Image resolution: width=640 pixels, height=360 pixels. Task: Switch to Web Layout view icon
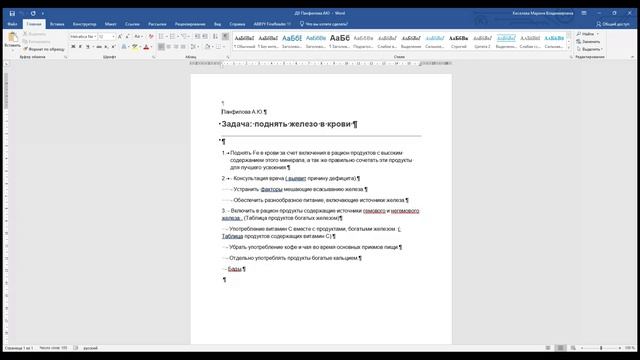coord(573,348)
